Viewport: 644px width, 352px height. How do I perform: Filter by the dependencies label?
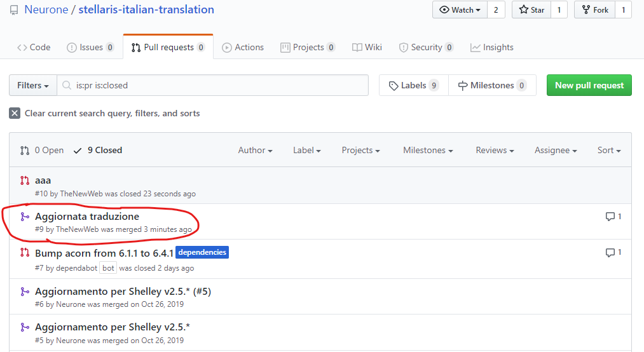pos(202,252)
